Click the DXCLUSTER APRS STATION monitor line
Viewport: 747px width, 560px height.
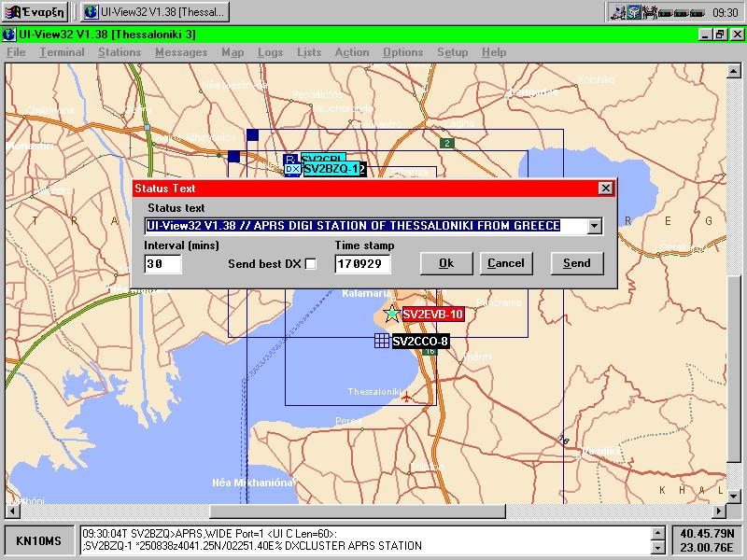tap(252, 546)
